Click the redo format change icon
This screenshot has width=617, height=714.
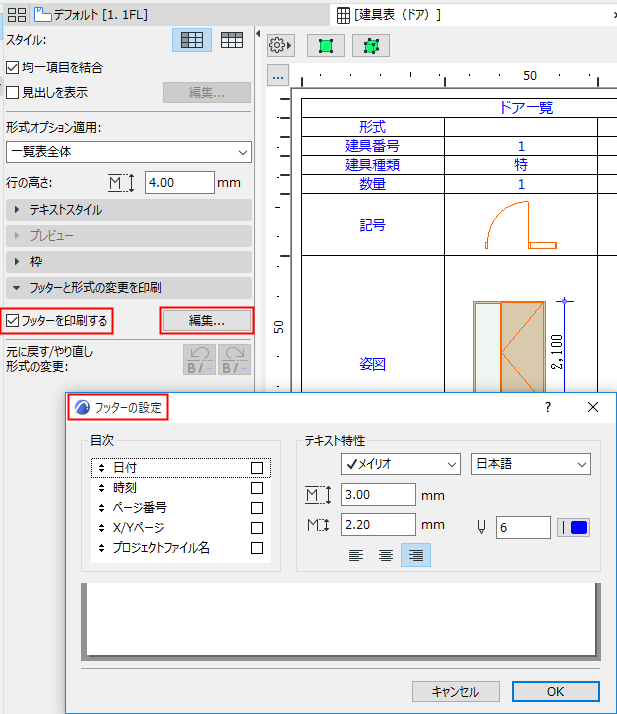click(234, 359)
